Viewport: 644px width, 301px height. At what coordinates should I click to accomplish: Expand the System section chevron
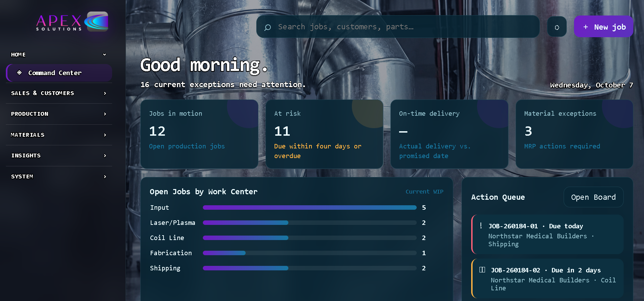point(105,177)
